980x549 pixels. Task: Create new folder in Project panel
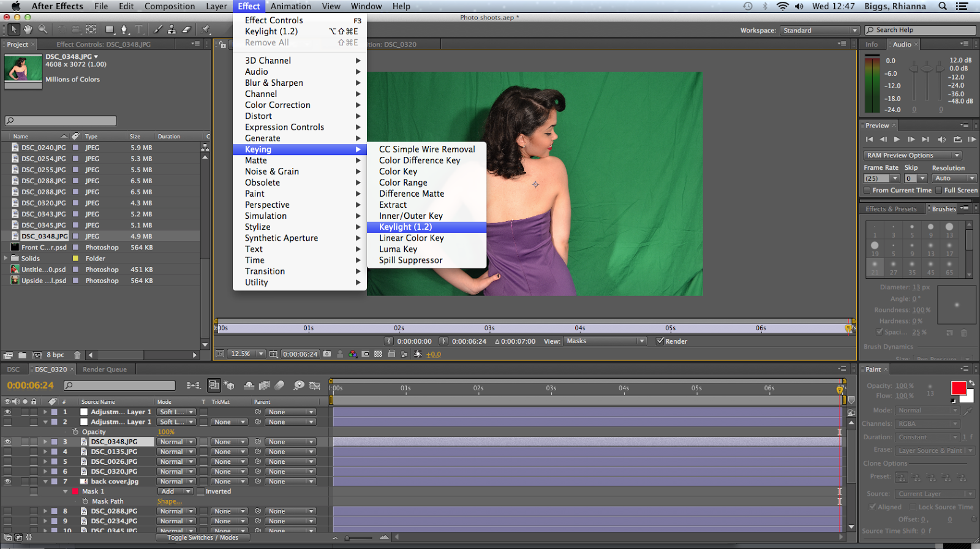coord(22,355)
